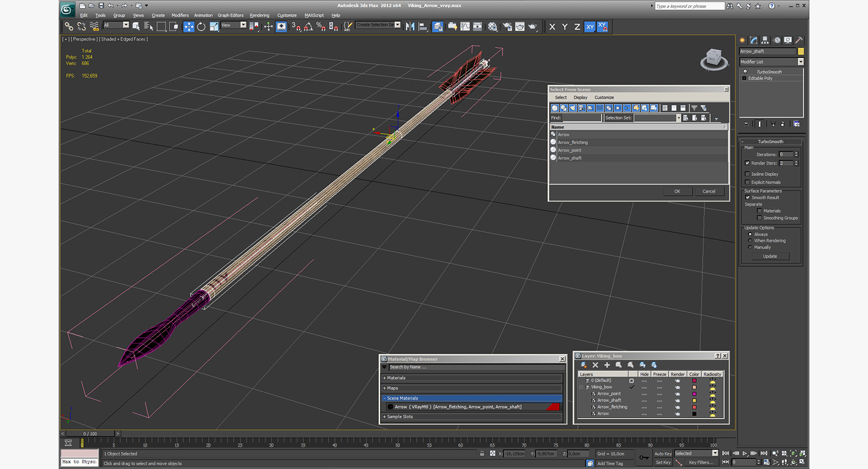This screenshot has height=469, width=868.
Task: Open the Modifiers menu
Action: point(180,15)
